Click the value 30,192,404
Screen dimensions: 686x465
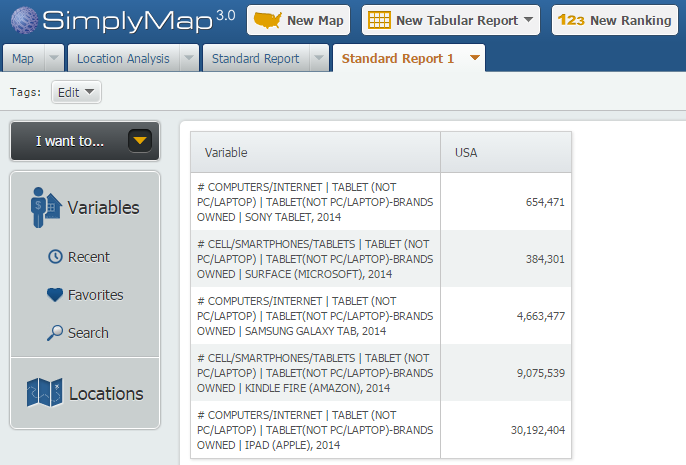[x=538, y=430]
